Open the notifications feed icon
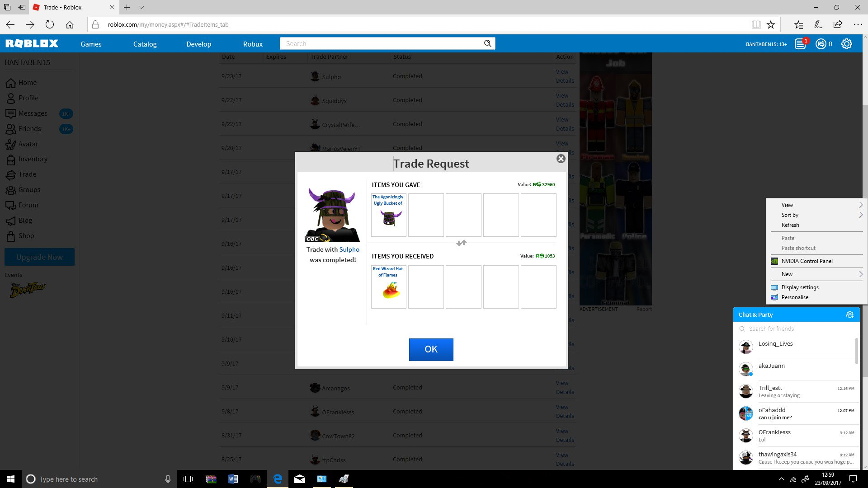Image resolution: width=868 pixels, height=488 pixels. (x=800, y=44)
